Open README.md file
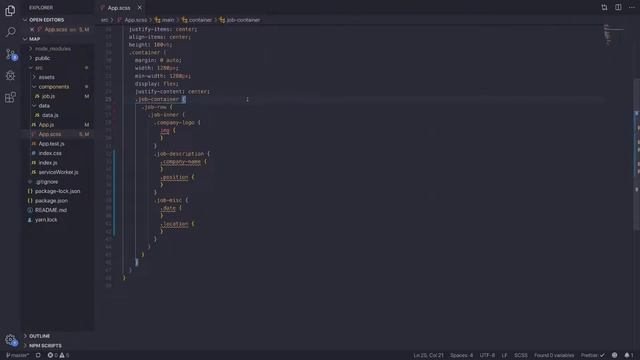Screen dimensions: 640x360 point(50,210)
